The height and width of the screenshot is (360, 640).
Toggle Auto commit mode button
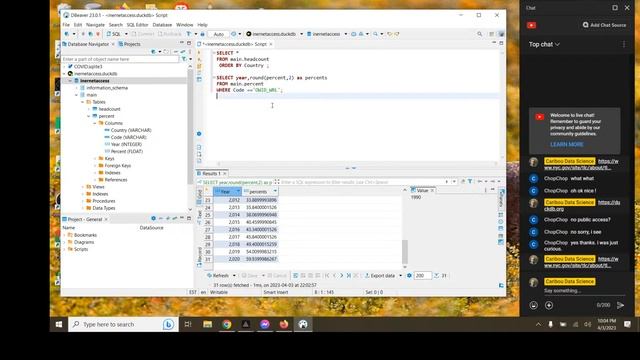click(x=218, y=34)
